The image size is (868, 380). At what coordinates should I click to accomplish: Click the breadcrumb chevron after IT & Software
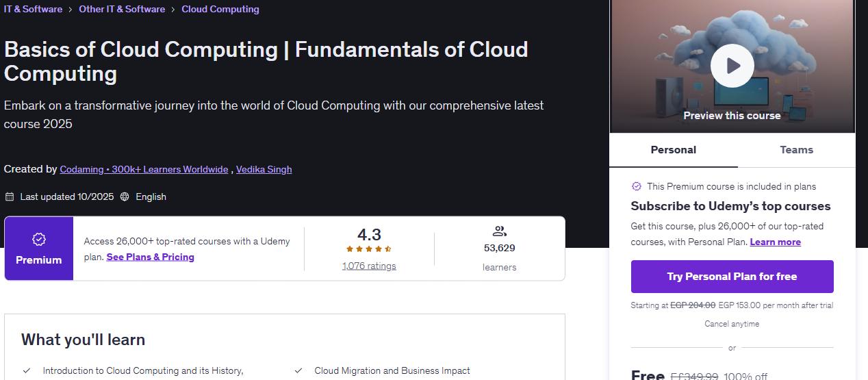[71, 10]
